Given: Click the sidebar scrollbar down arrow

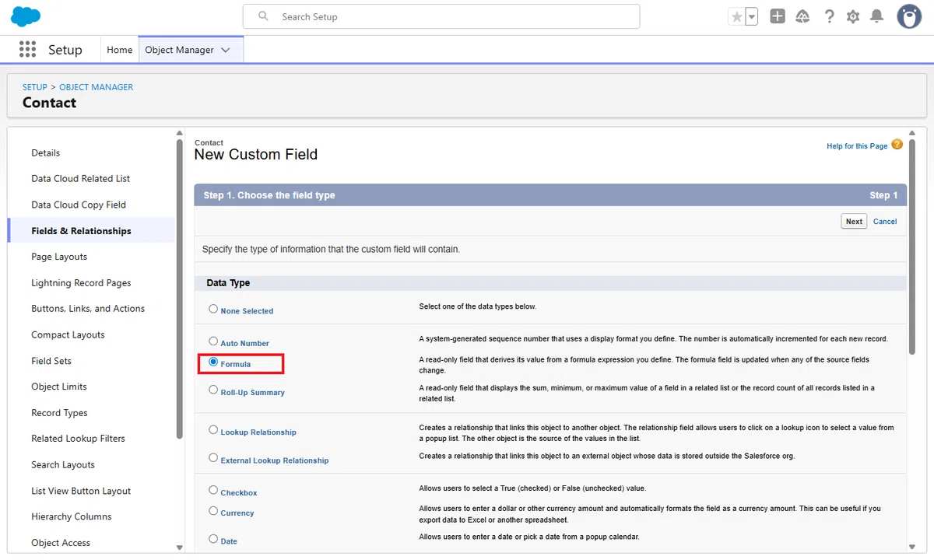Looking at the screenshot, I should 180,547.
